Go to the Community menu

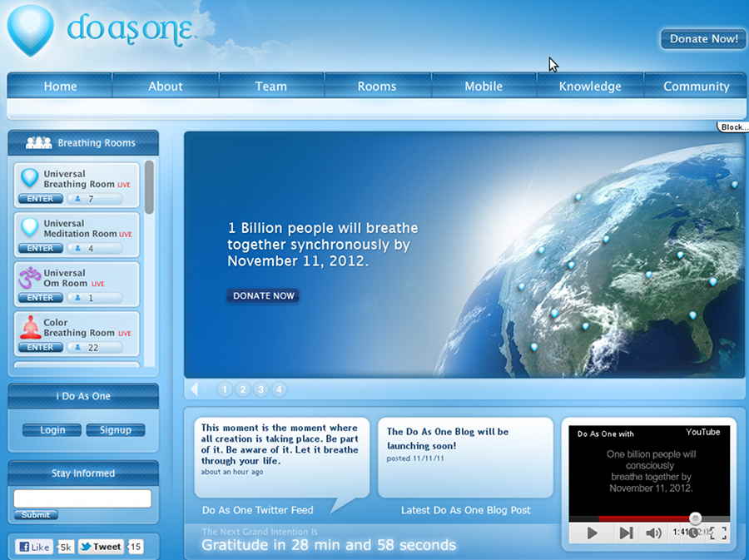[696, 87]
